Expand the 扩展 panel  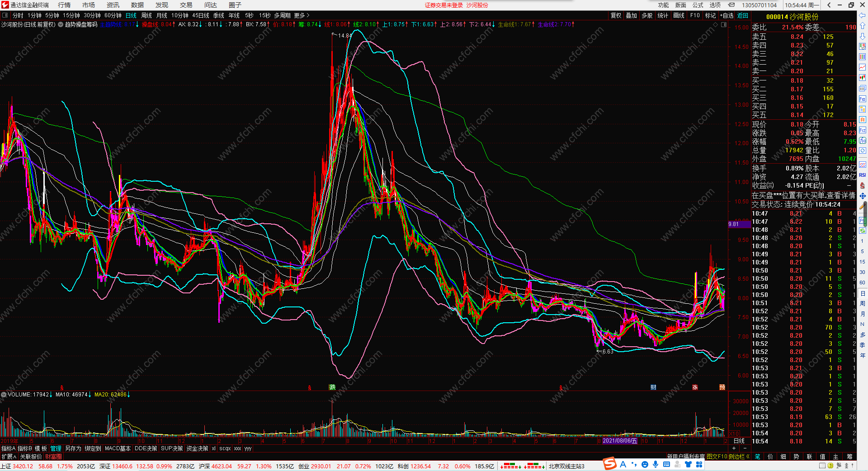(x=9, y=457)
